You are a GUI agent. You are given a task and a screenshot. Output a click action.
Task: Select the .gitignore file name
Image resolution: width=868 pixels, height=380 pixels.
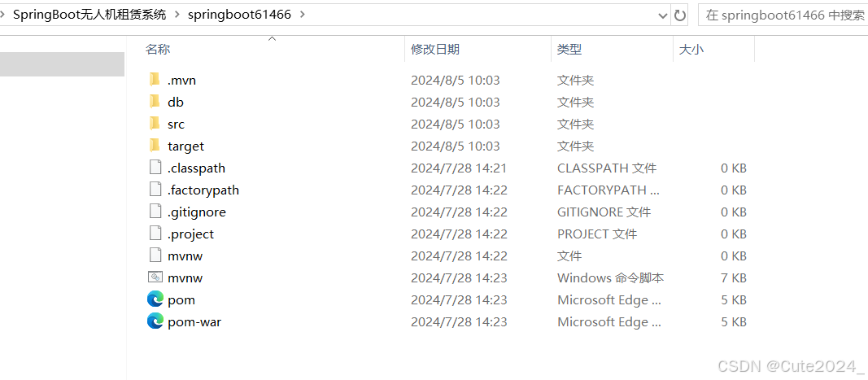(x=197, y=212)
